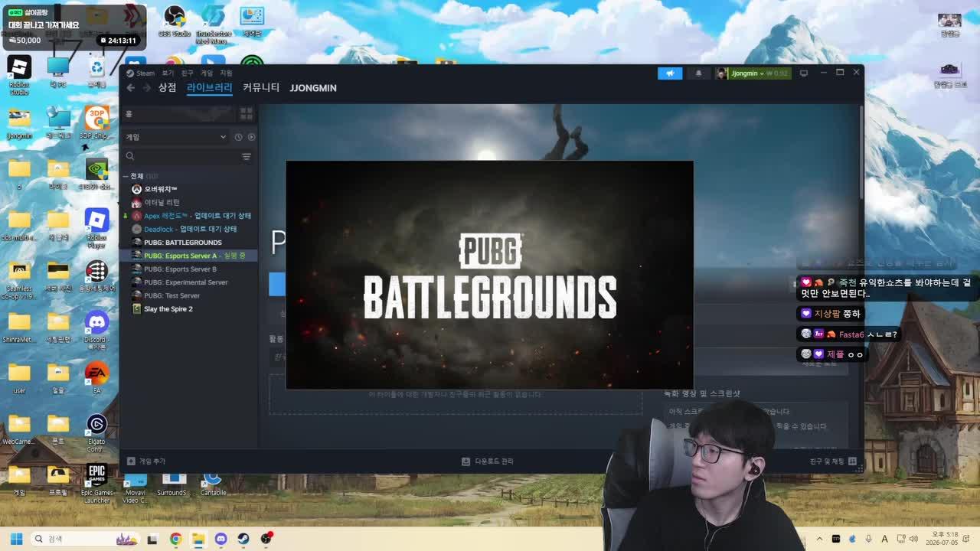Open OBS Studio desktop shortcut
The height and width of the screenshot is (551, 980).
(175, 21)
